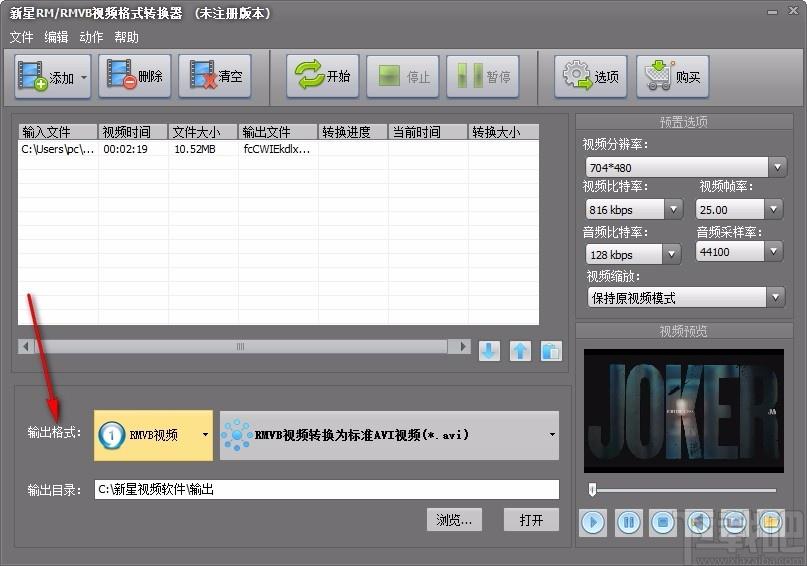Open the 帮助 menu

click(x=126, y=37)
